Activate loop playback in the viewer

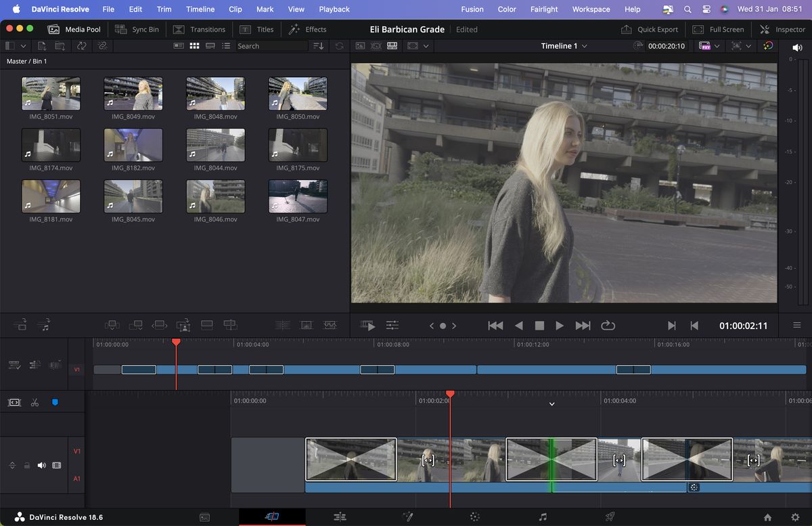(x=608, y=326)
